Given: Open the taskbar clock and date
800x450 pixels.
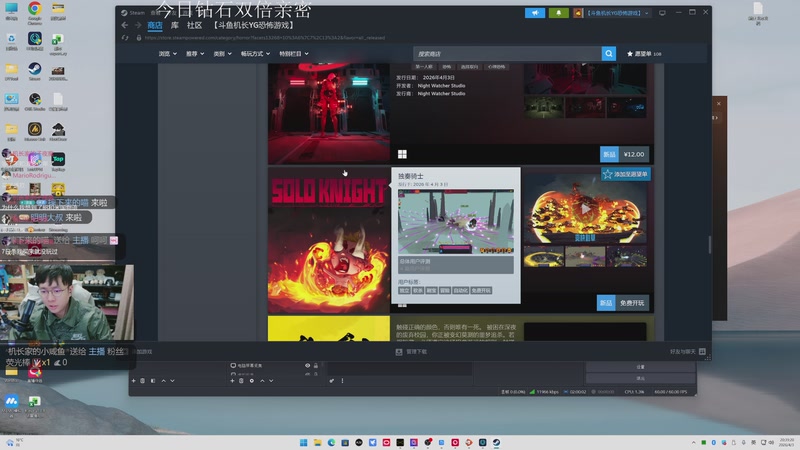Looking at the screenshot, I should tap(786, 442).
